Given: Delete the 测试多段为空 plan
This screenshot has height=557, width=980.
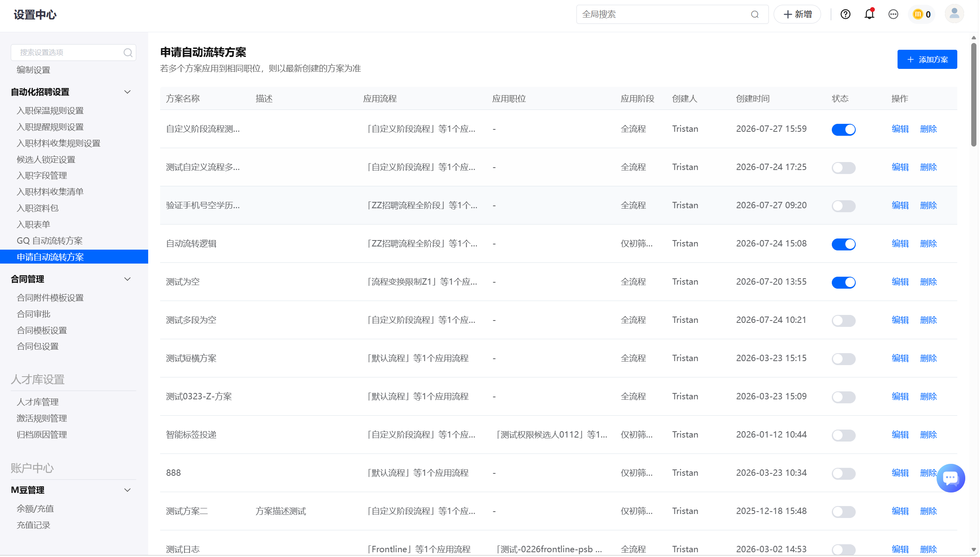Looking at the screenshot, I should point(928,320).
